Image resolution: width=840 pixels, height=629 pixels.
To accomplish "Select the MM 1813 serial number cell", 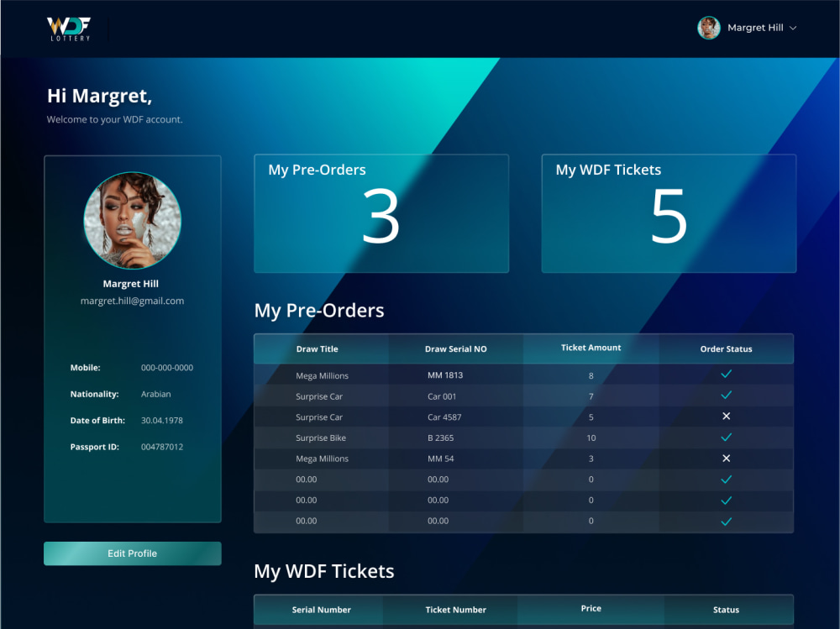I will (445, 375).
